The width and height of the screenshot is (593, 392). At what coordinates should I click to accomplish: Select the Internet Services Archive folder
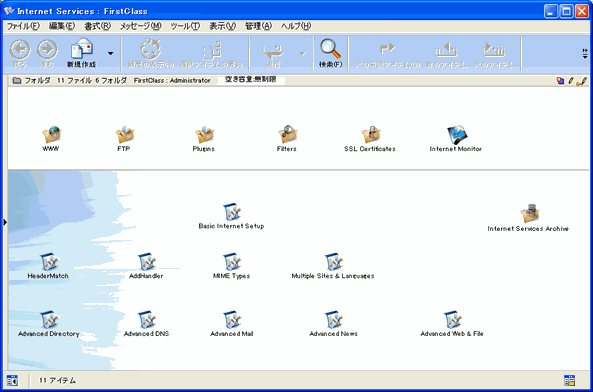529,214
